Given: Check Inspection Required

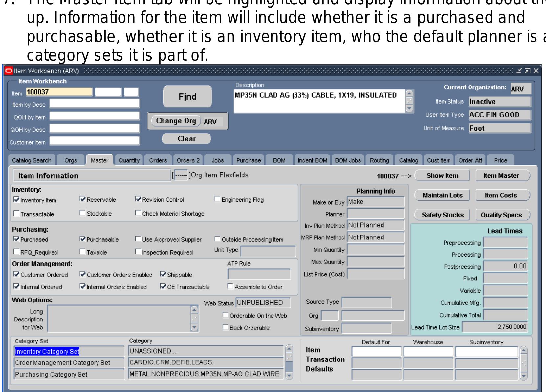Looking at the screenshot, I should pyautogui.click(x=138, y=252).
